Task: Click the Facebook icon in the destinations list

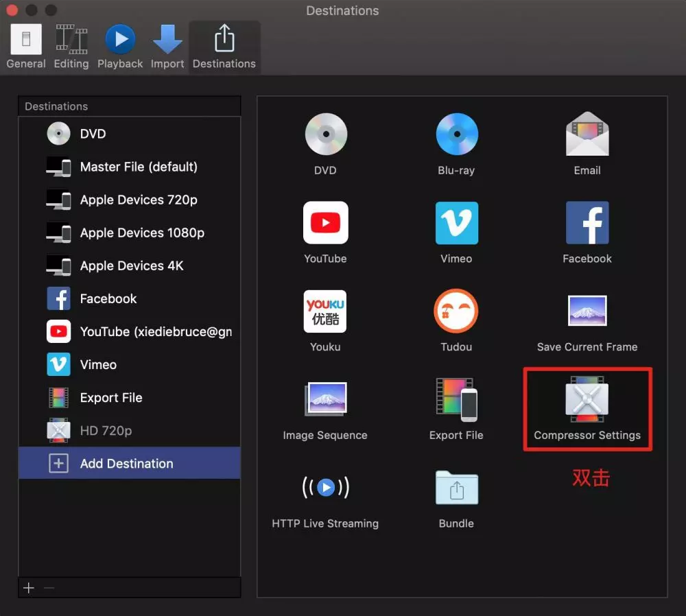Action: click(58, 299)
